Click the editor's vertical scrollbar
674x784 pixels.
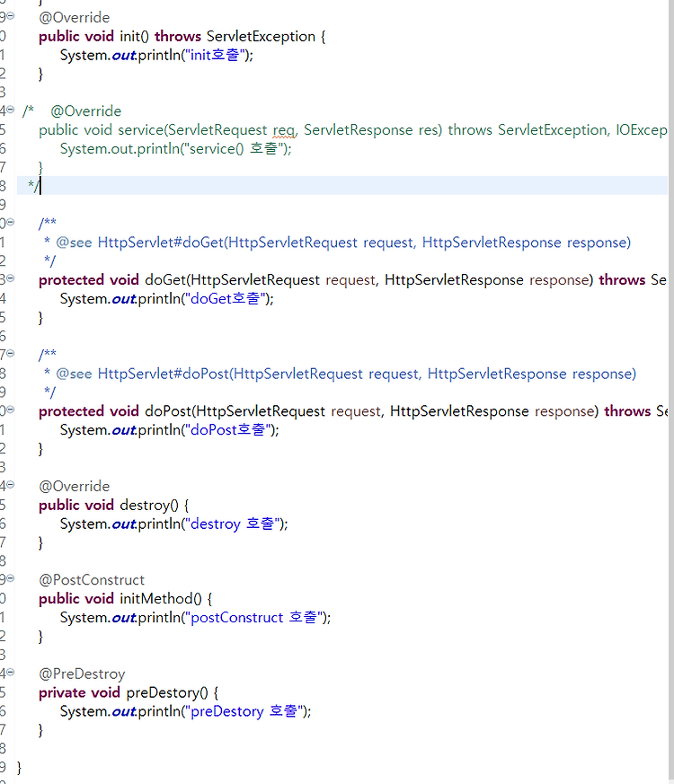671,390
